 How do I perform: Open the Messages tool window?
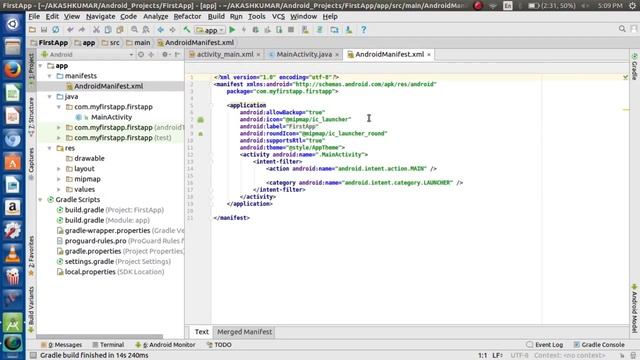coord(61,345)
